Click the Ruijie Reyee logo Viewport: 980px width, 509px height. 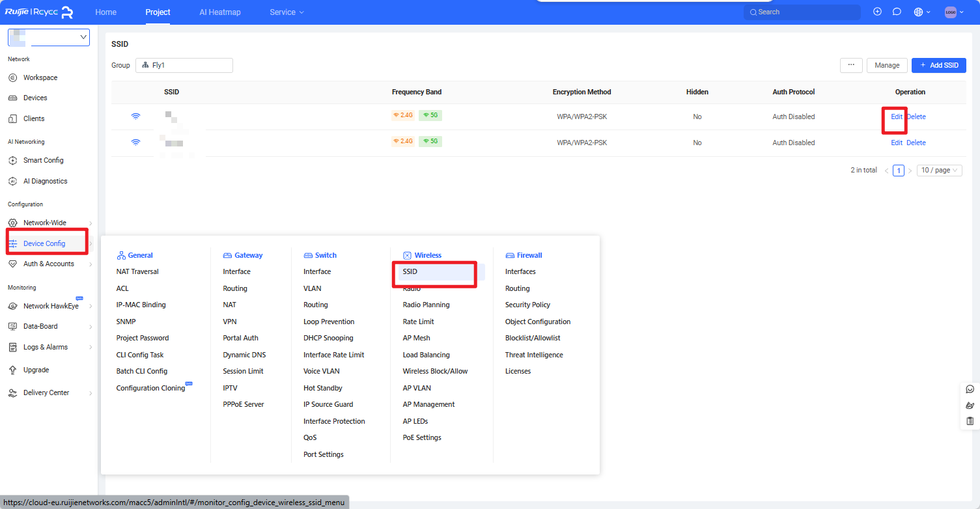point(39,12)
